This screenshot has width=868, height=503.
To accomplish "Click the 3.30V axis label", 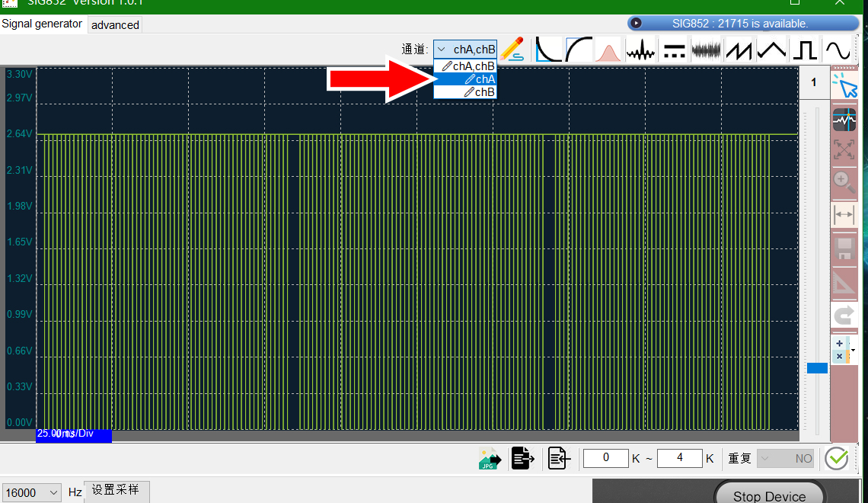I will click(x=19, y=74).
